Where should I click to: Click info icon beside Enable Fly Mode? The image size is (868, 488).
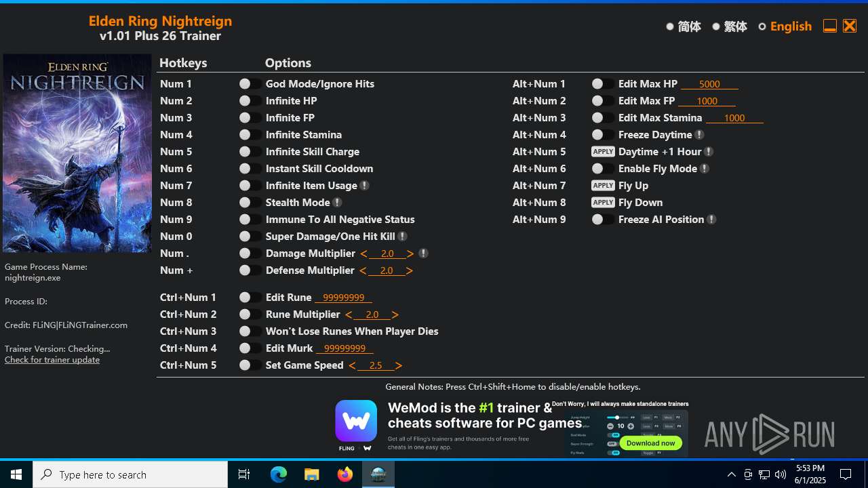click(705, 169)
